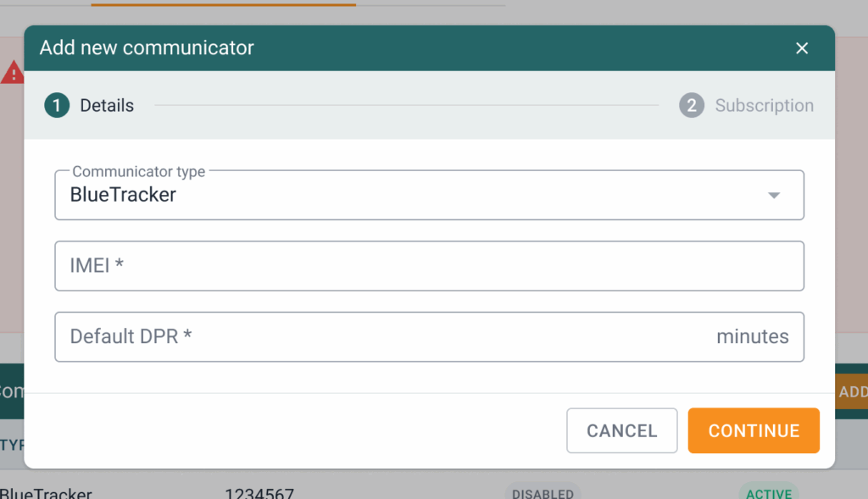Viewport: 868px width, 499px height.
Task: Select the BlueTracker row in the table
Action: [x=46, y=493]
